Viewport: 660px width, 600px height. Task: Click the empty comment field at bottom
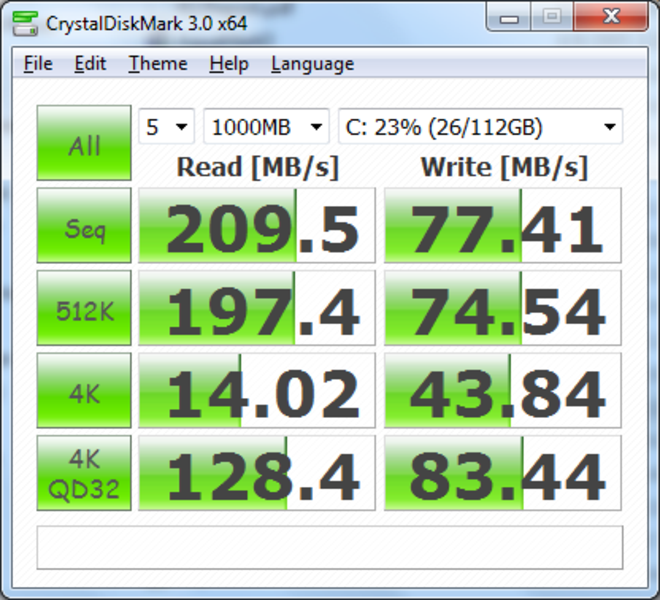click(x=330, y=547)
